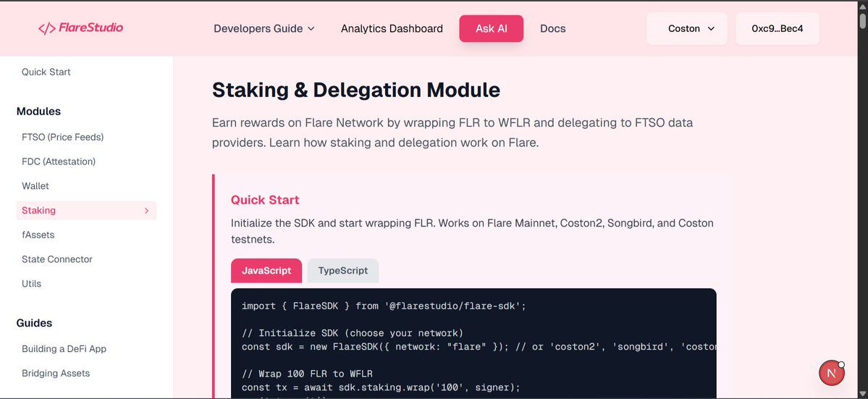The image size is (868, 399).
Task: Switch to the TypeScript code tab
Action: [x=343, y=271]
